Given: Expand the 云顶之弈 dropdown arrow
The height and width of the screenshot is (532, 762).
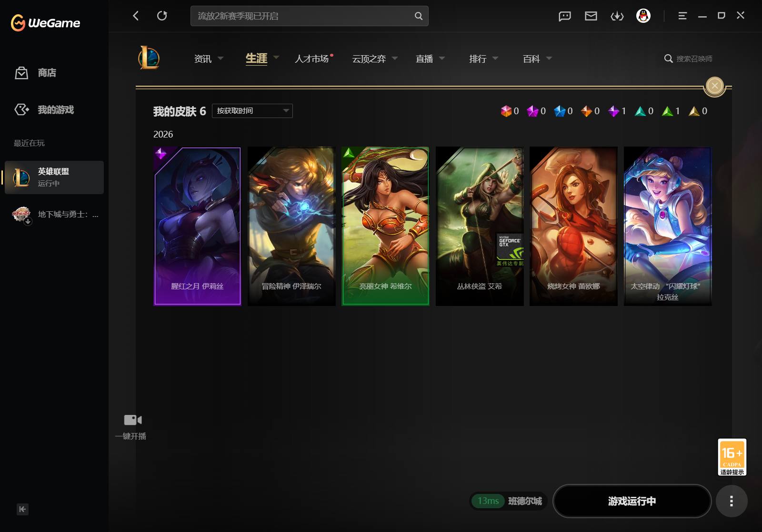Looking at the screenshot, I should pyautogui.click(x=395, y=59).
